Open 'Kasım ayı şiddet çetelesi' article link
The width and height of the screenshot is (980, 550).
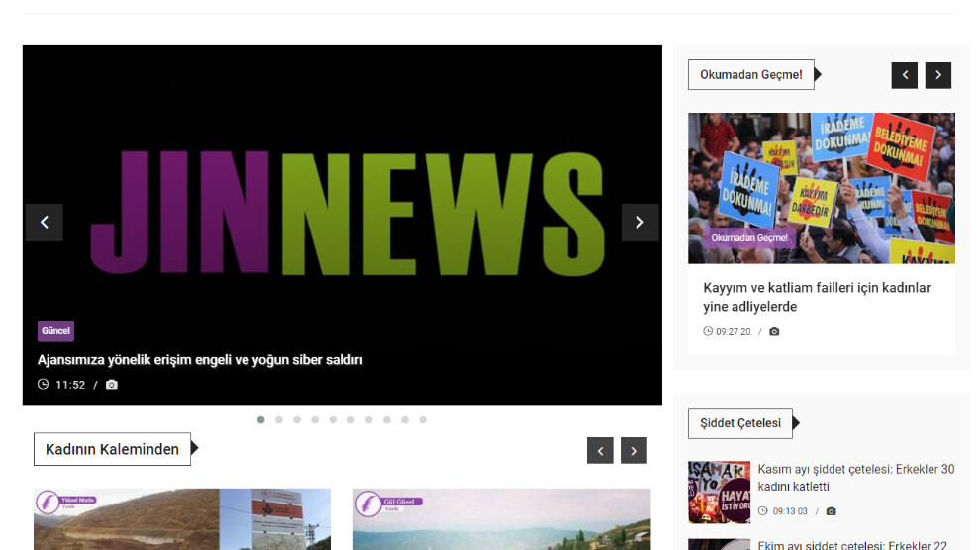(x=856, y=478)
